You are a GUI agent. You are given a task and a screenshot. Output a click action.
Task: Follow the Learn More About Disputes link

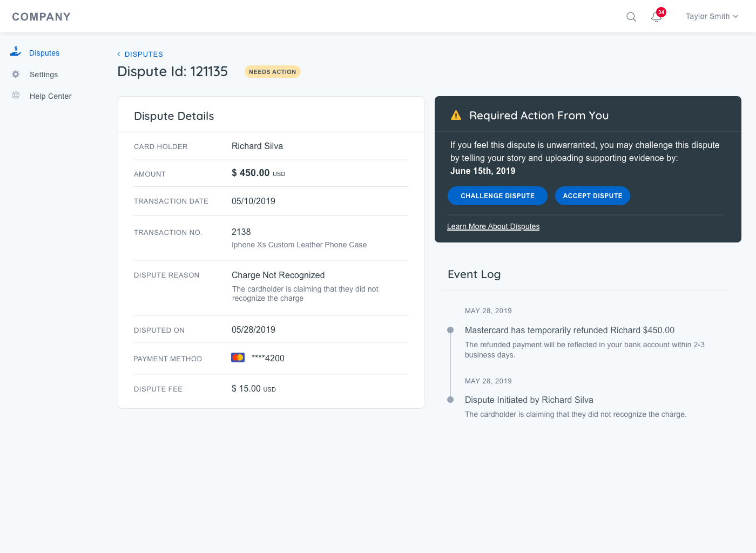(493, 226)
